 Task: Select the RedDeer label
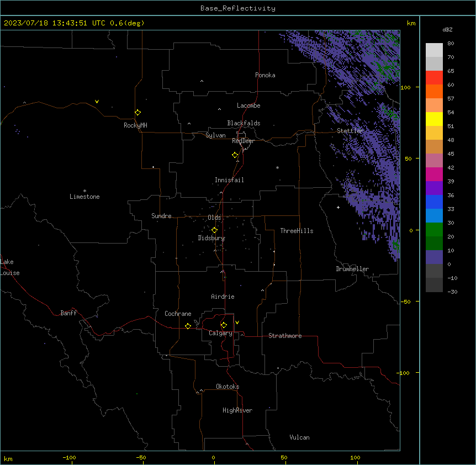tap(243, 141)
